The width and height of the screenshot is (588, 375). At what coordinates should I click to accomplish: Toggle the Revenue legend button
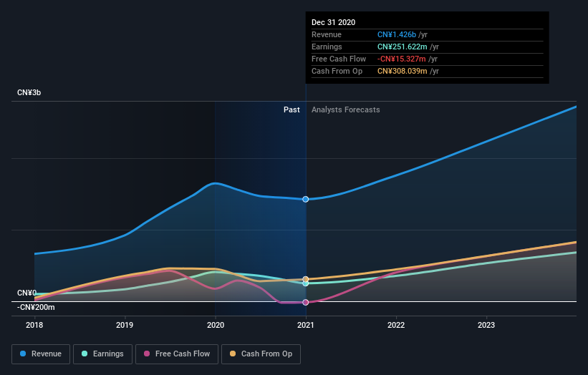[41, 354]
